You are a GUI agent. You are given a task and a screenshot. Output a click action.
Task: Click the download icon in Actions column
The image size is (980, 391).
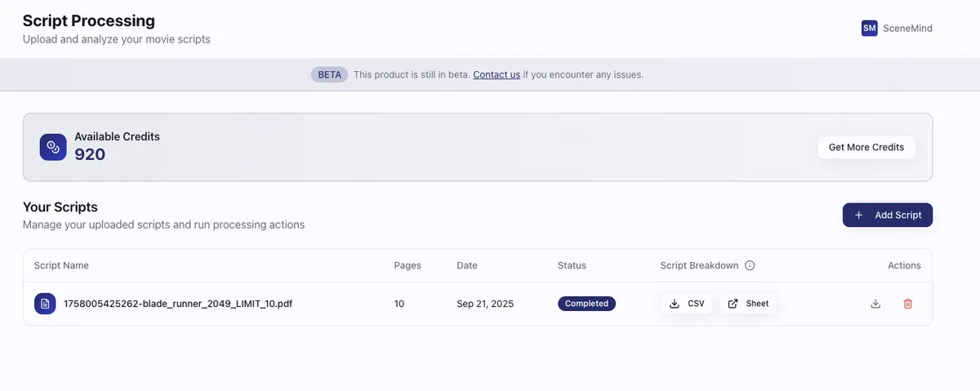[875, 304]
